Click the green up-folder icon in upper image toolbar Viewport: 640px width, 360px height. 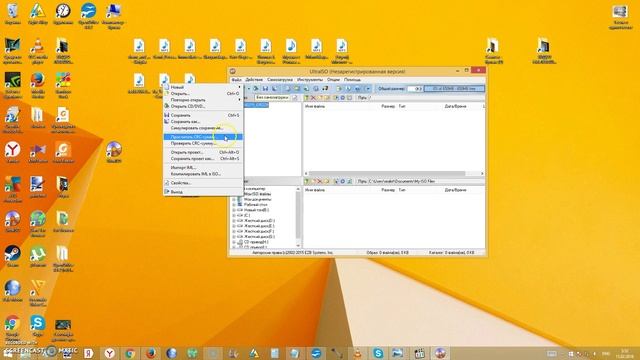click(x=307, y=98)
